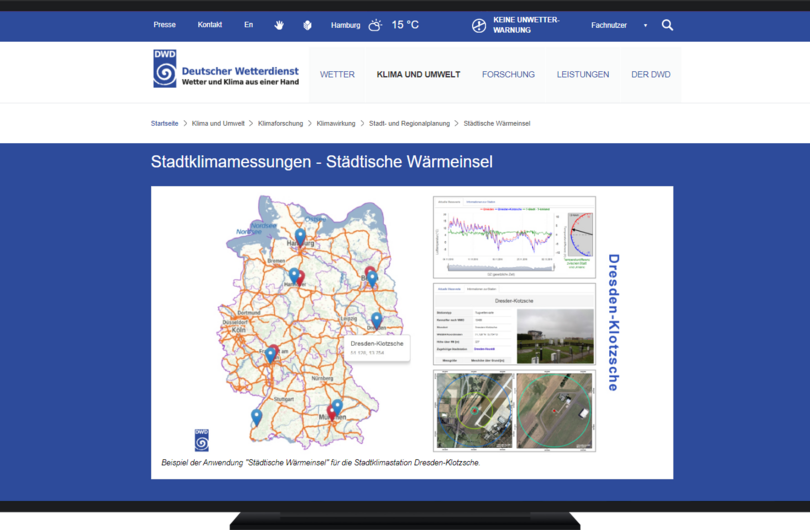Click the vertical Dresden-Klotzsche label
The image size is (810, 530).
click(613, 322)
